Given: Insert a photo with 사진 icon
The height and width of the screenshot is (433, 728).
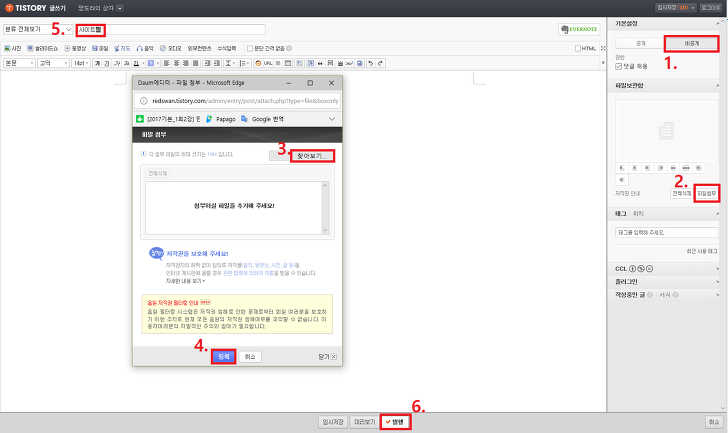Looking at the screenshot, I should coord(13,48).
